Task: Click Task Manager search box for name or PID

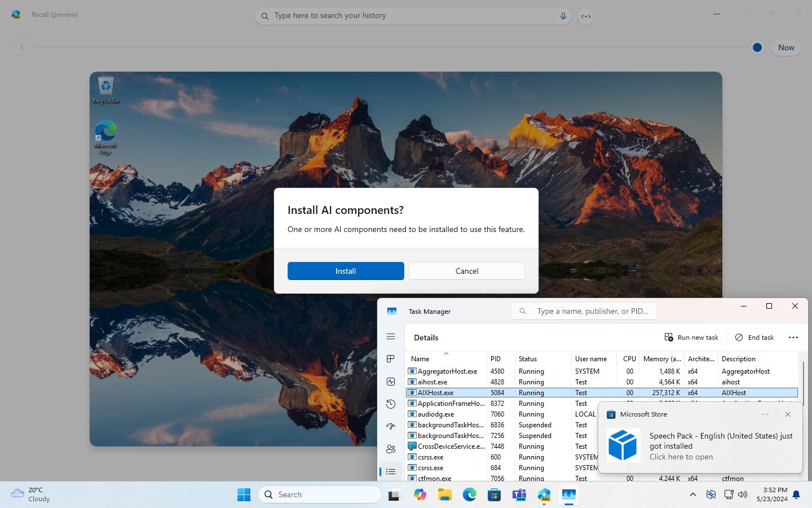Action: (x=584, y=311)
